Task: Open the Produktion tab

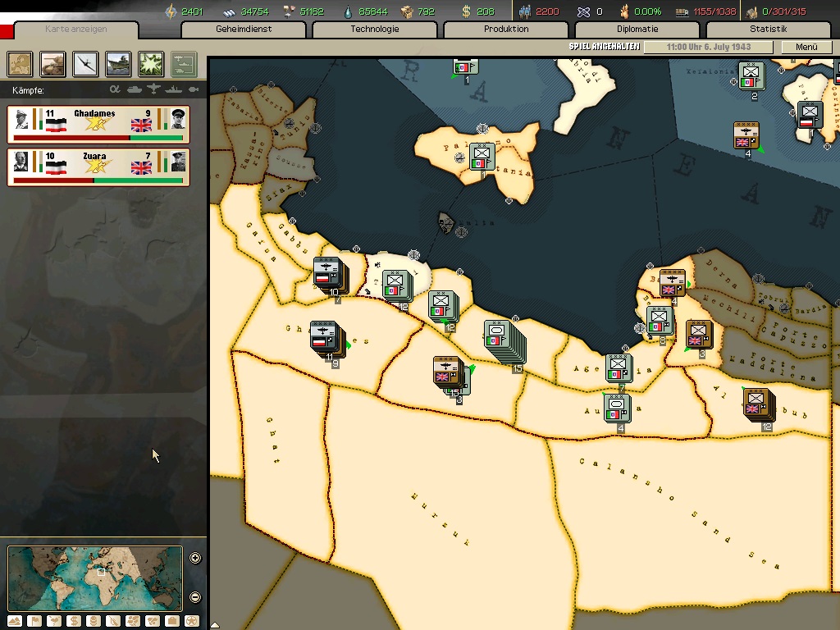Action: [505, 29]
